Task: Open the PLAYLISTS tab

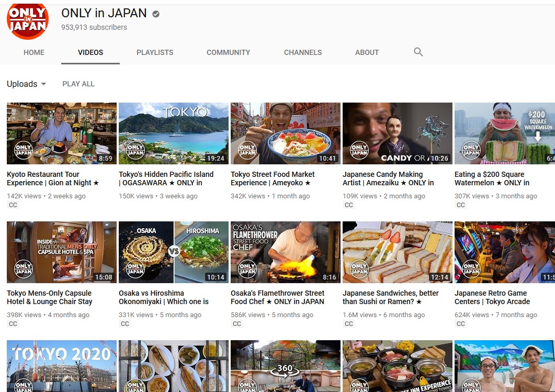Action: 155,52
